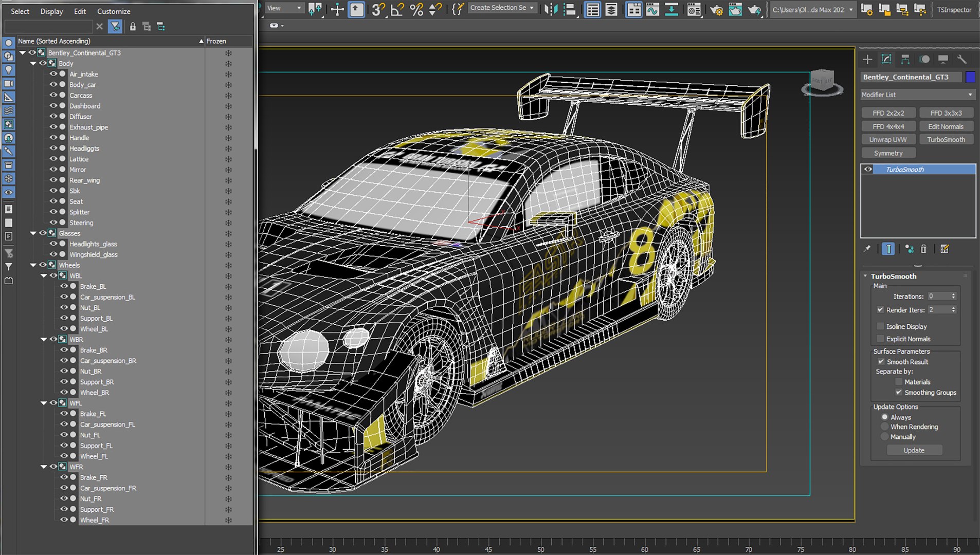Image resolution: width=980 pixels, height=555 pixels.
Task: Click the Pin Stack icon
Action: [x=867, y=249]
